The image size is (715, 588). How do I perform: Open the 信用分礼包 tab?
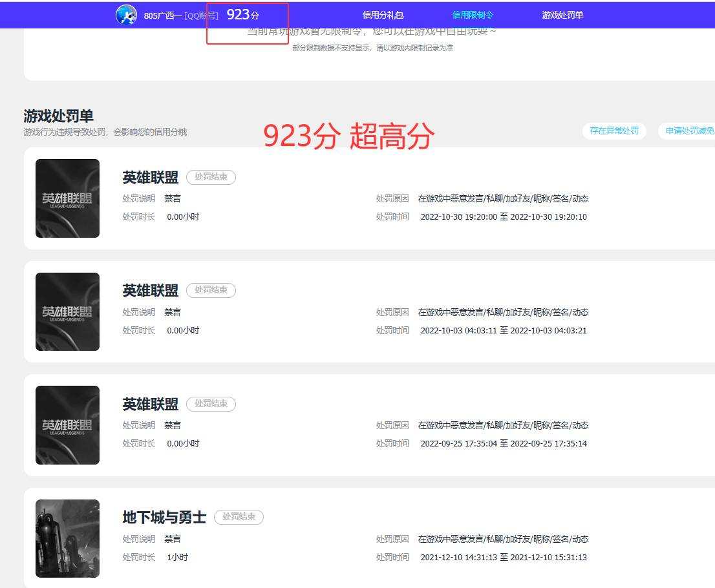coord(383,15)
